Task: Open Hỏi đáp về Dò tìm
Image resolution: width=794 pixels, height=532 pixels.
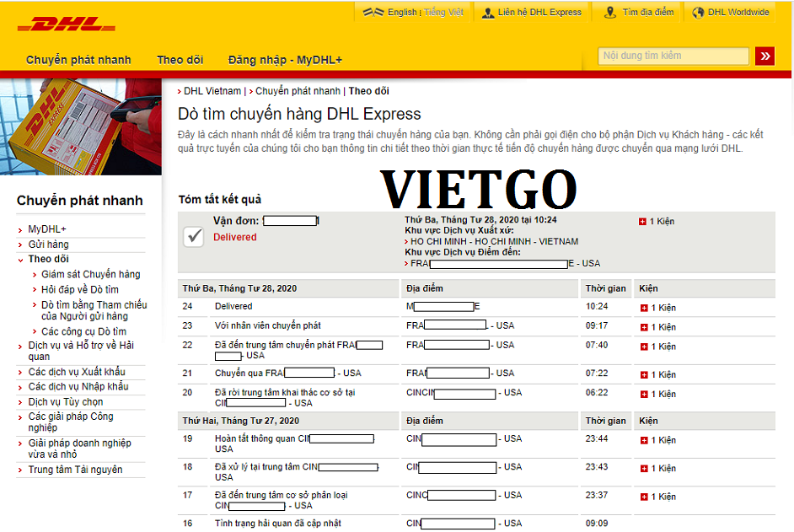Action: [x=80, y=289]
